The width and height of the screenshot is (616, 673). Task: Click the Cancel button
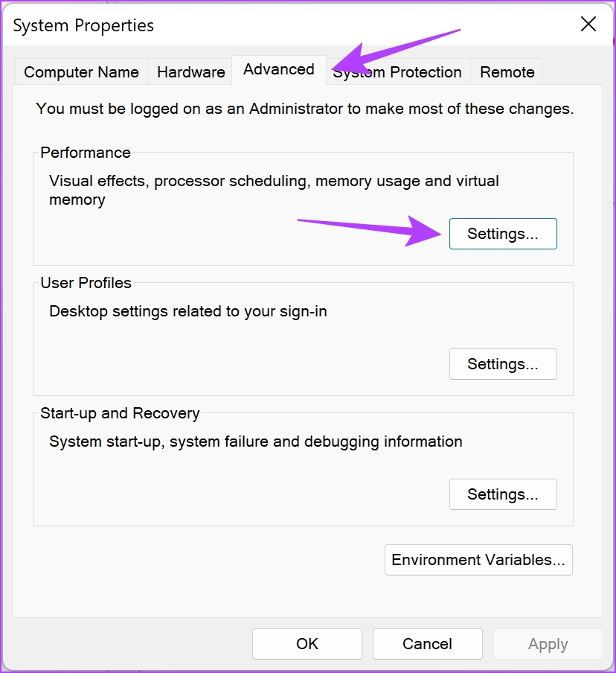427,644
